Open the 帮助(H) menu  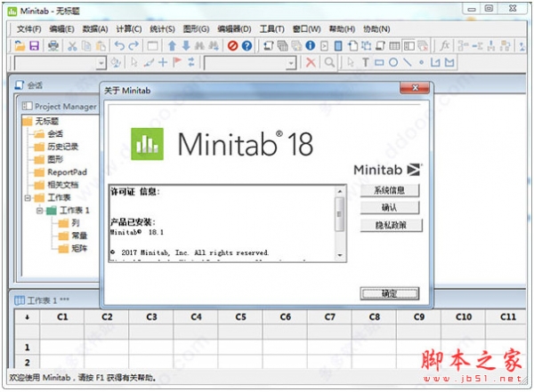pyautogui.click(x=342, y=29)
